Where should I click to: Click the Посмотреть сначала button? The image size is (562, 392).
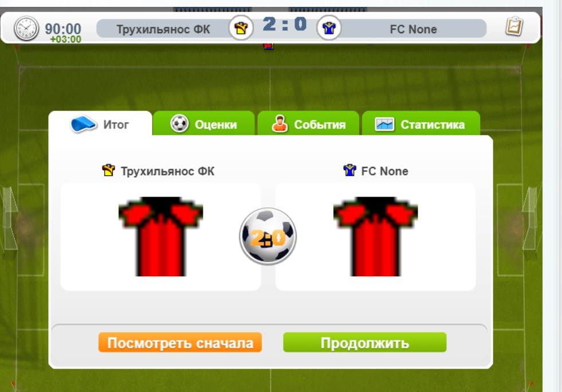pos(180,343)
